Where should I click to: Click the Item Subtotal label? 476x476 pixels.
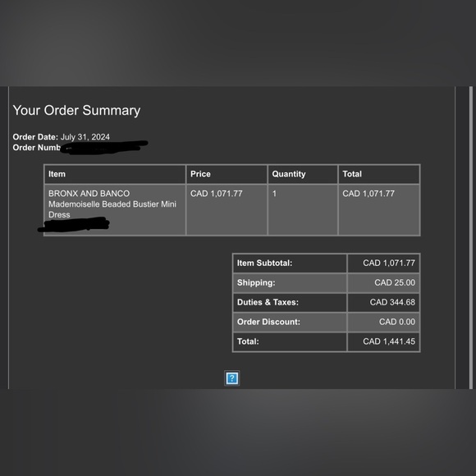click(264, 263)
